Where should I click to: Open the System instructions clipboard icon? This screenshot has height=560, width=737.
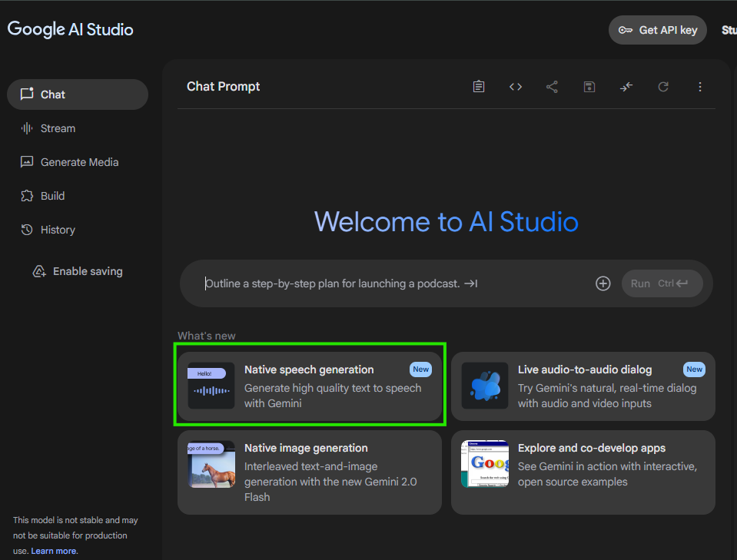pos(479,87)
